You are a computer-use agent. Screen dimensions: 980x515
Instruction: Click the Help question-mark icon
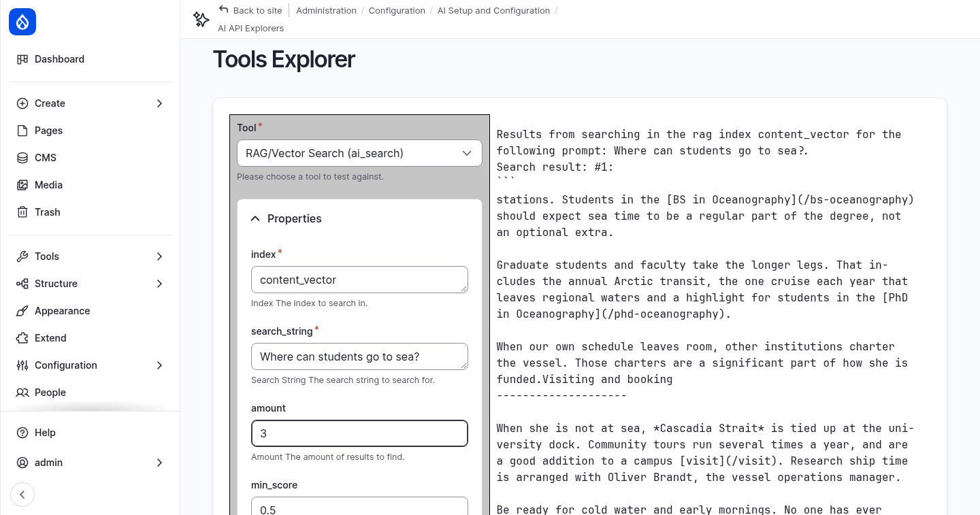(x=22, y=433)
